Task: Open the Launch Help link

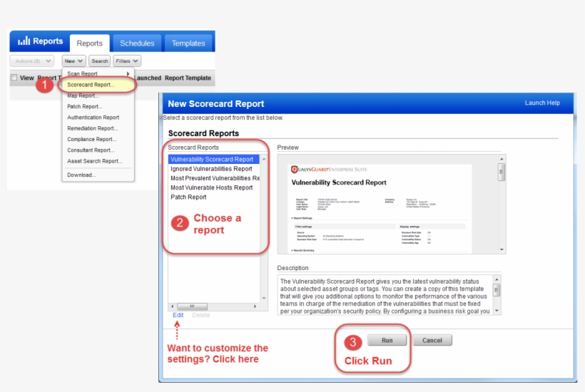Action: [x=542, y=103]
